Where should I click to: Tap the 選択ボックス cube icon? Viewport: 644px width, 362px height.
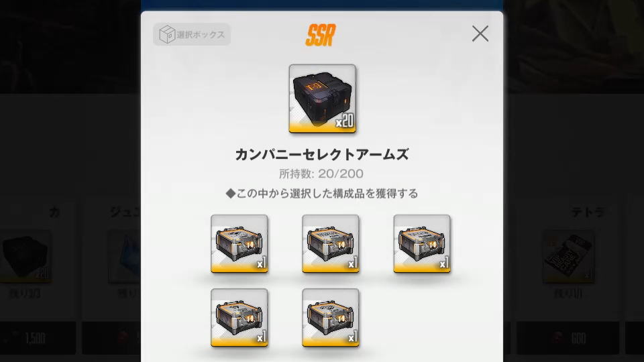[x=167, y=34]
